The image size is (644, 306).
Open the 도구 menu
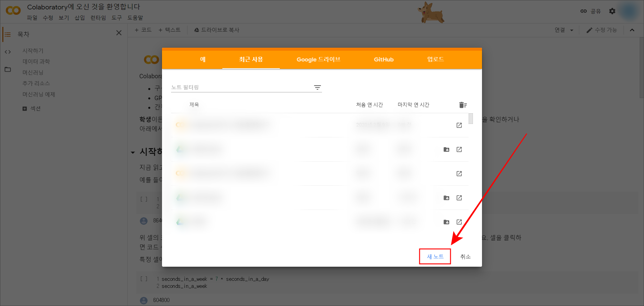(x=117, y=18)
